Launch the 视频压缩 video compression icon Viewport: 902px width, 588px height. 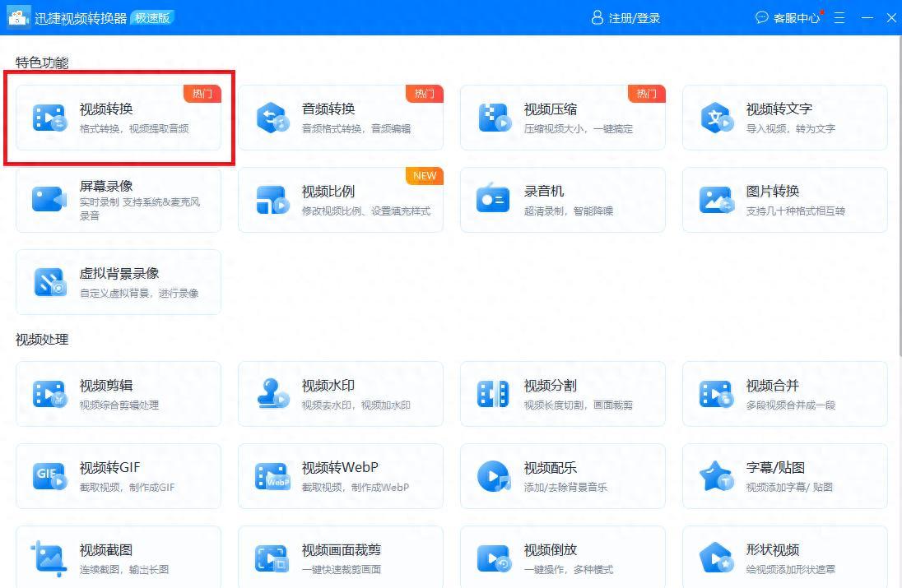point(494,118)
